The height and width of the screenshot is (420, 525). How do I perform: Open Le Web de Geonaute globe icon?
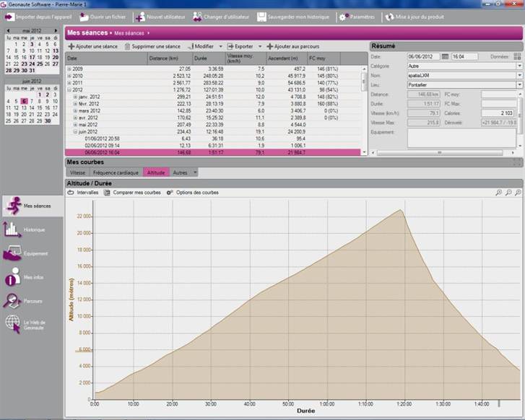pyautogui.click(x=13, y=324)
